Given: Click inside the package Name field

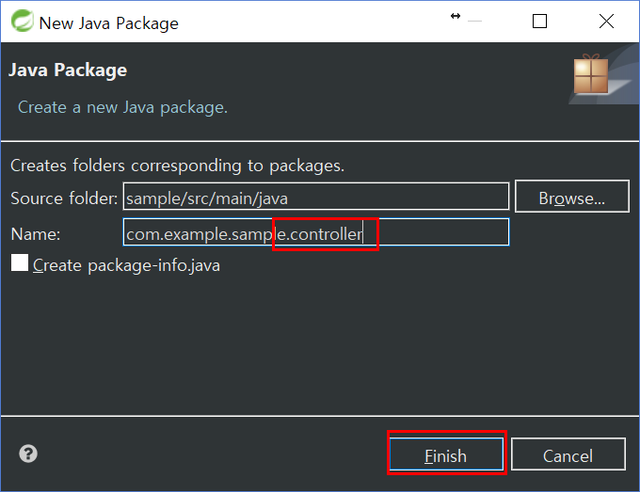Looking at the screenshot, I should point(315,233).
